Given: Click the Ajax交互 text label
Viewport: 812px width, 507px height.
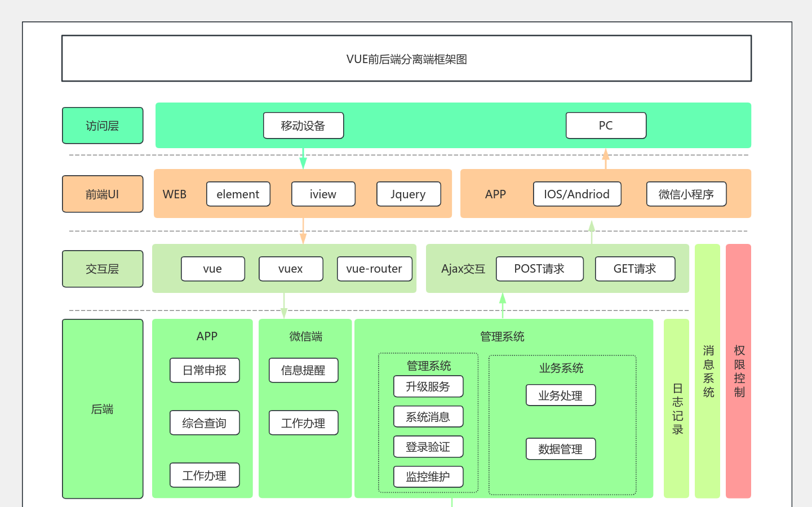Looking at the screenshot, I should 463,269.
